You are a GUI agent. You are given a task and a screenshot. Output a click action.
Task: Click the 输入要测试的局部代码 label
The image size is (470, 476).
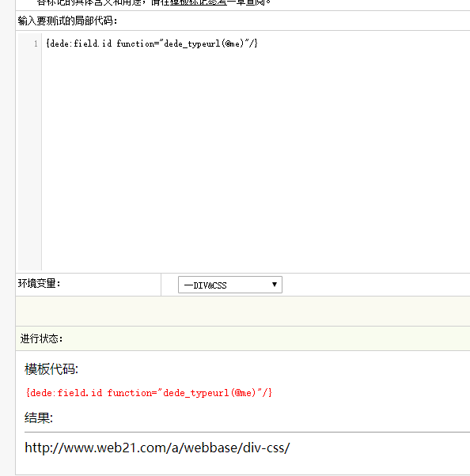click(67, 21)
